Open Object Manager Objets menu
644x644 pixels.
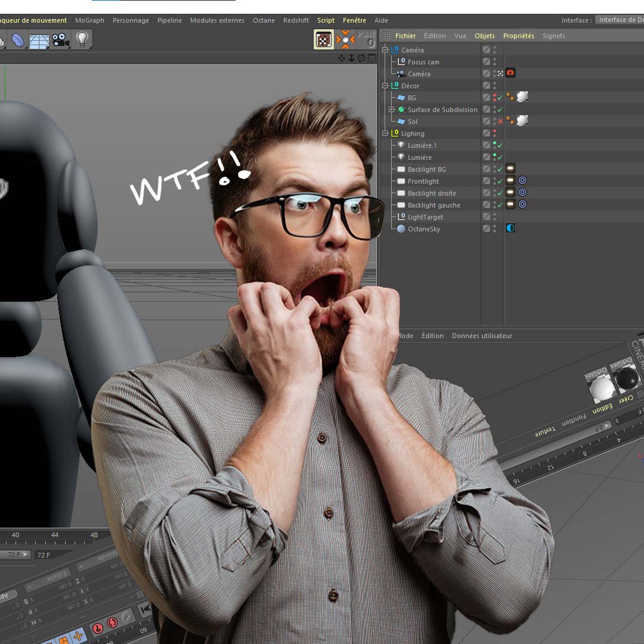485,36
